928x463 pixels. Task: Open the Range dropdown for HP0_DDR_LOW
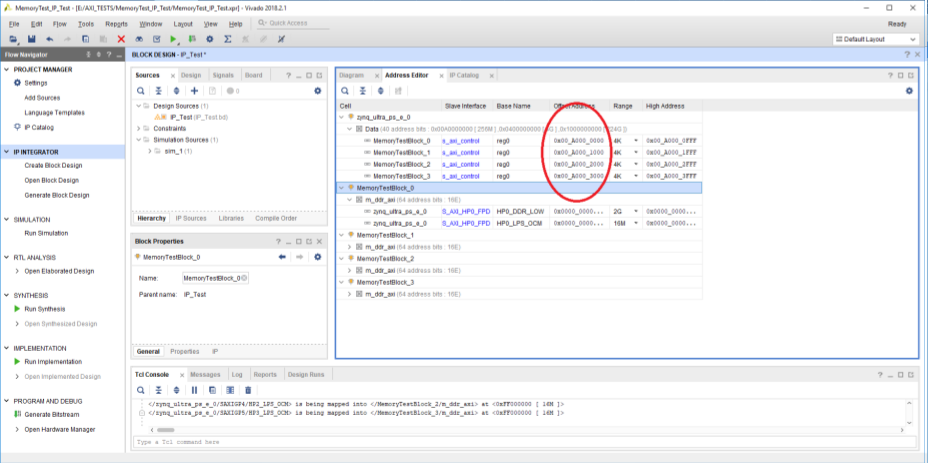click(x=636, y=211)
